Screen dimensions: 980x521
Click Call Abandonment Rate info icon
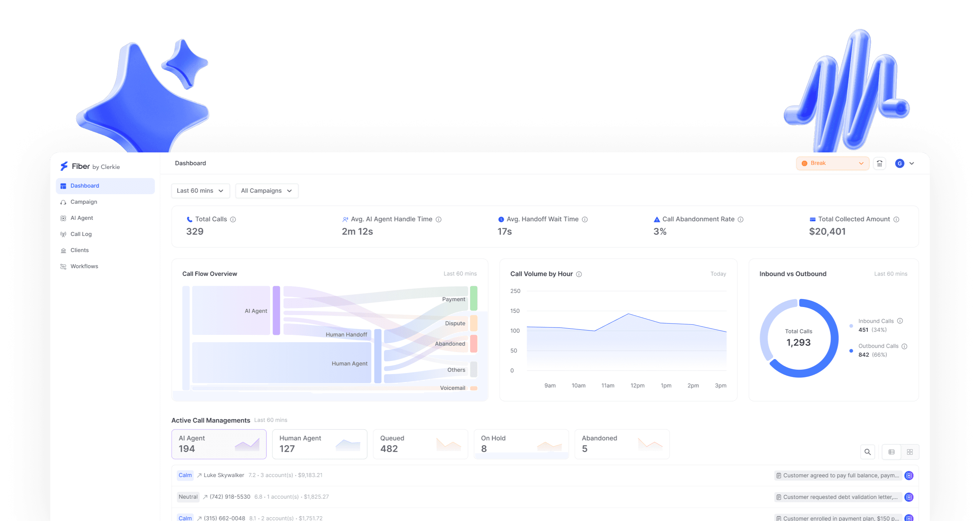pyautogui.click(x=740, y=219)
